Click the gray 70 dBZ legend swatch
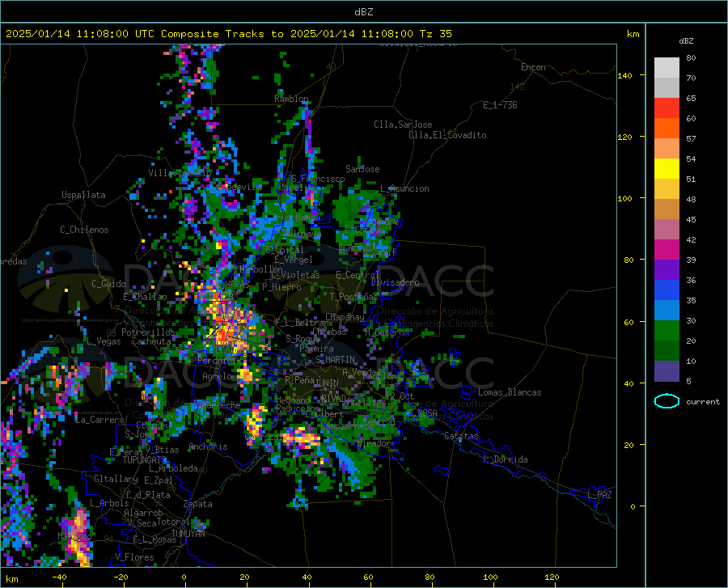Image resolution: width=728 pixels, height=588 pixels. [x=667, y=88]
